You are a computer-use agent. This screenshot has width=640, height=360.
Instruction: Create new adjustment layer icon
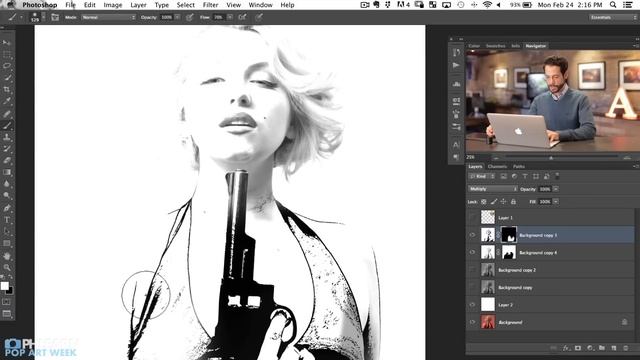(x=590, y=348)
